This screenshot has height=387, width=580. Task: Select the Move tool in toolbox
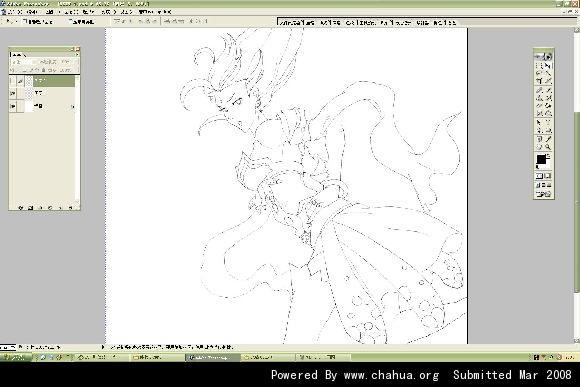click(x=548, y=65)
